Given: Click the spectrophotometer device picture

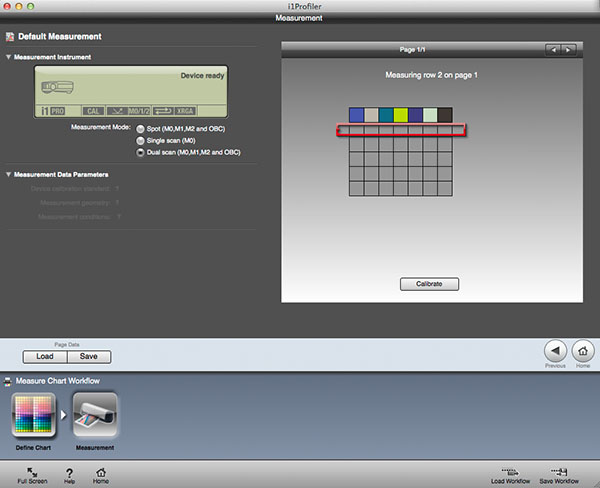Looking at the screenshot, I should click(57, 87).
